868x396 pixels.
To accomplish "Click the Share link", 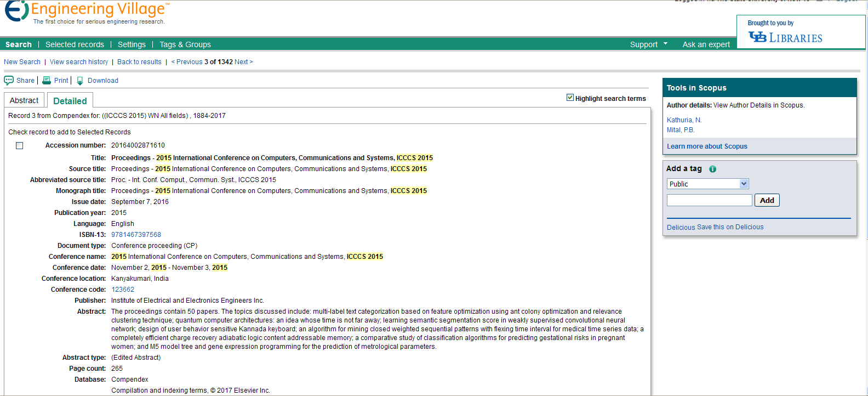I will [25, 81].
